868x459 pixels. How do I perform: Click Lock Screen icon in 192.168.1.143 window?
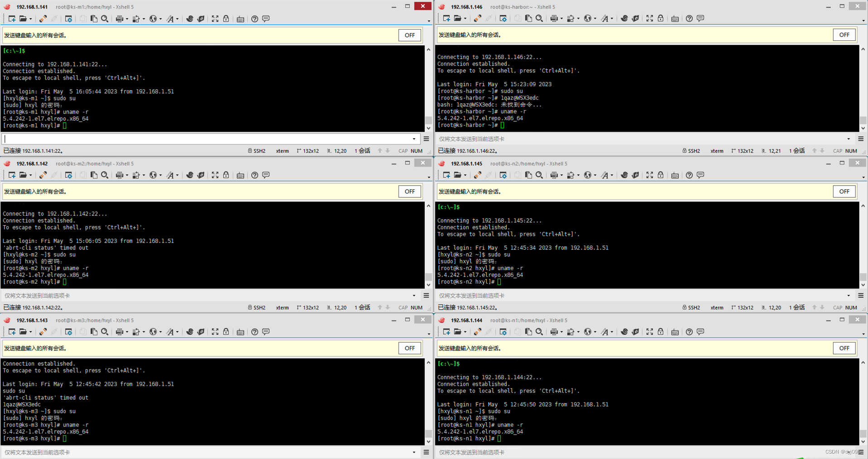226,332
